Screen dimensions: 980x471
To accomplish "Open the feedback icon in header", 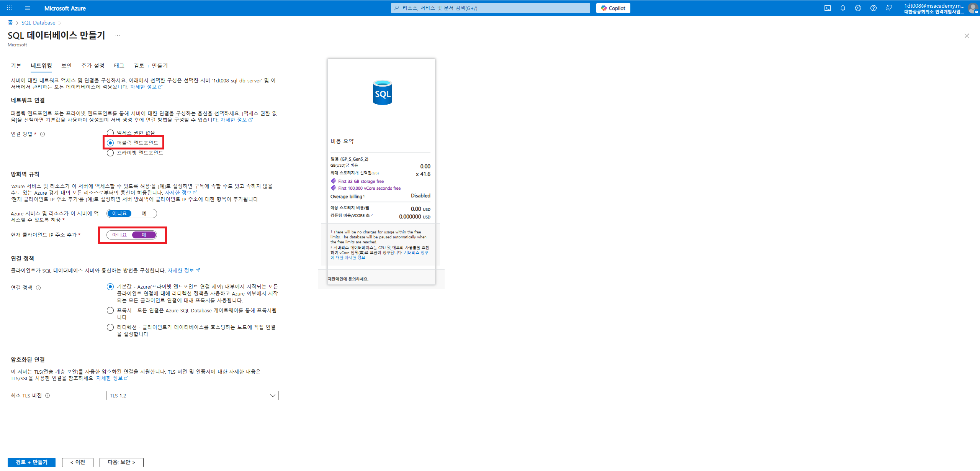I will 888,8.
